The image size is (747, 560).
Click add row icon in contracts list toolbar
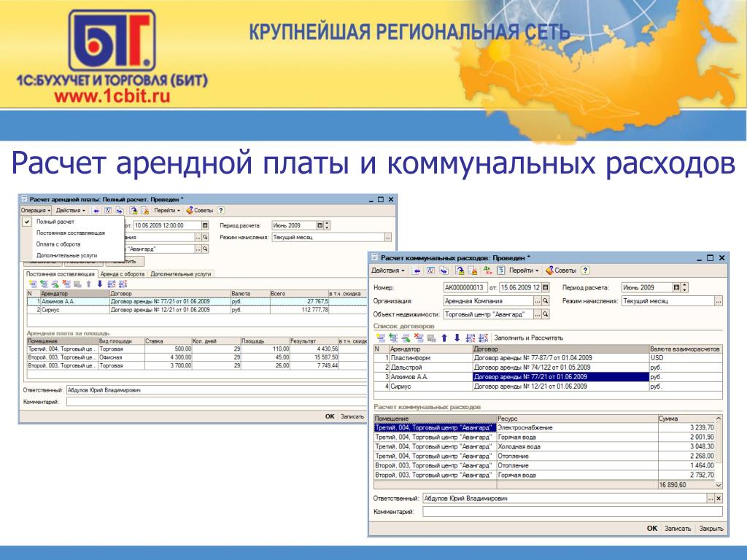tap(381, 338)
